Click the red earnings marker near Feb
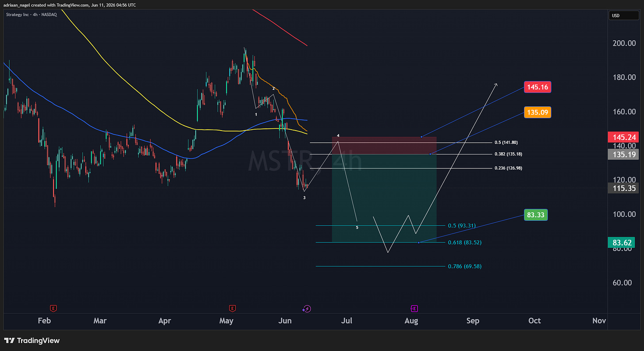 [x=54, y=309]
